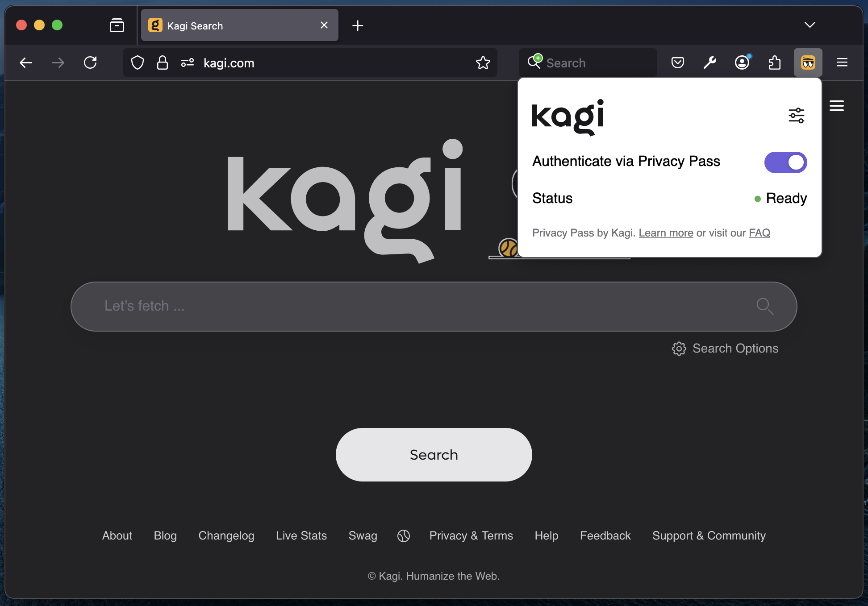Click the Ready status text
The image size is (868, 606).
pos(786,198)
